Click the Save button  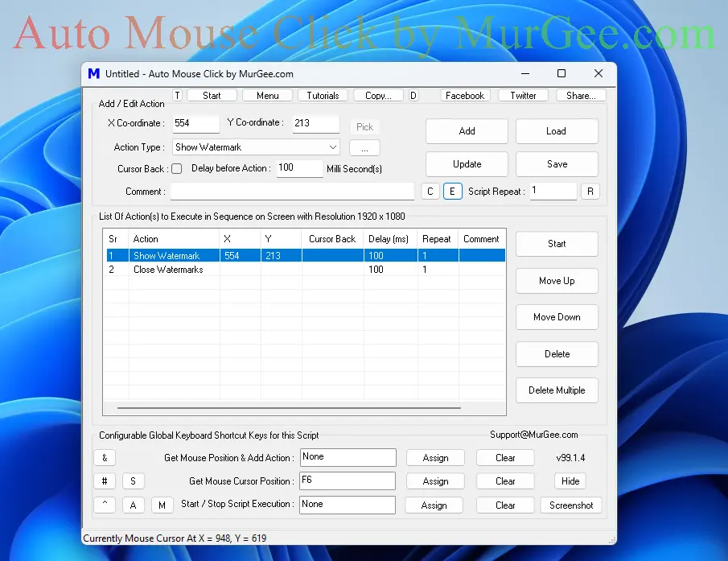(x=556, y=164)
